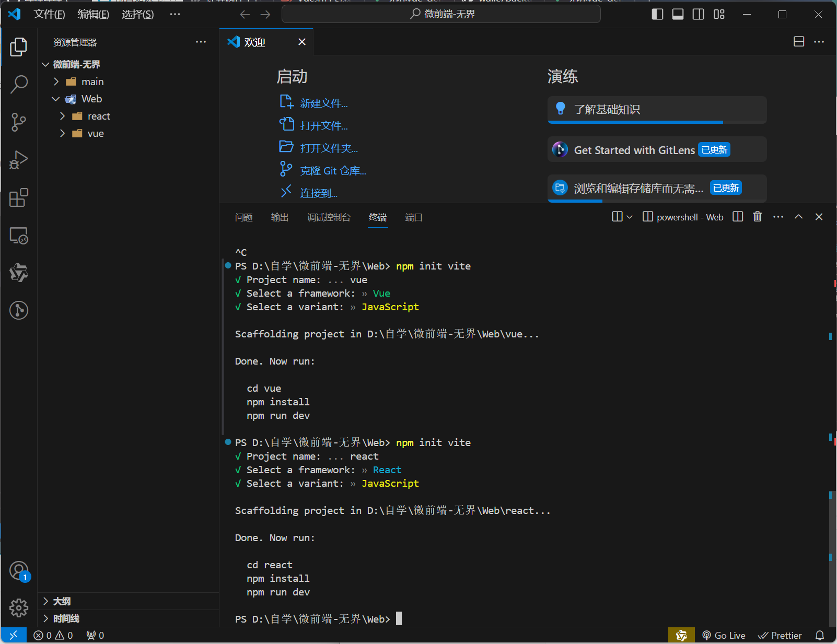Split the editor layout icon
The height and width of the screenshot is (644, 837).
tap(799, 42)
